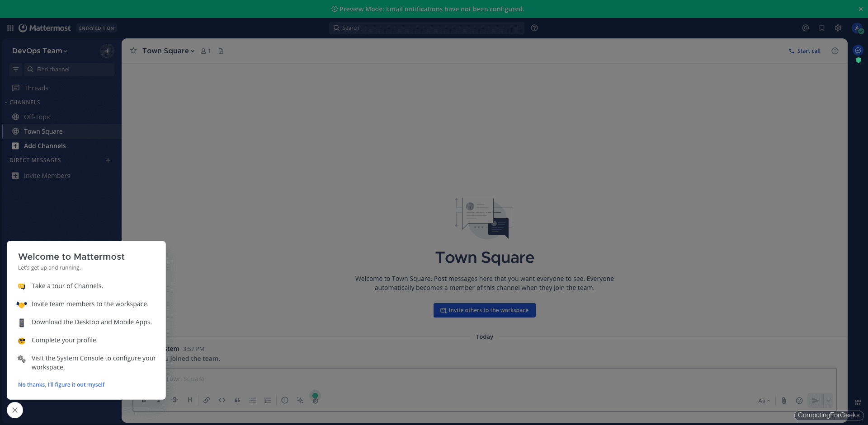Viewport: 868px width, 425px height.
Task: Open the Threads view
Action: click(36, 88)
